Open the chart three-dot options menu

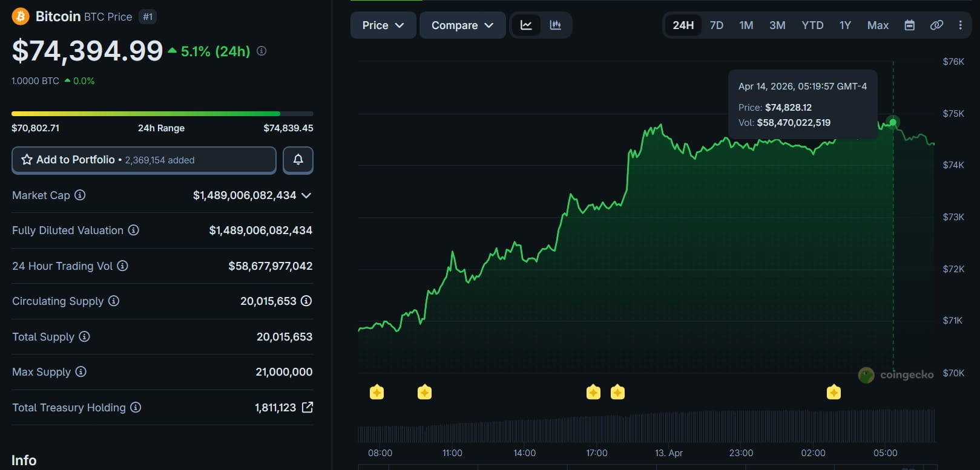pyautogui.click(x=960, y=25)
